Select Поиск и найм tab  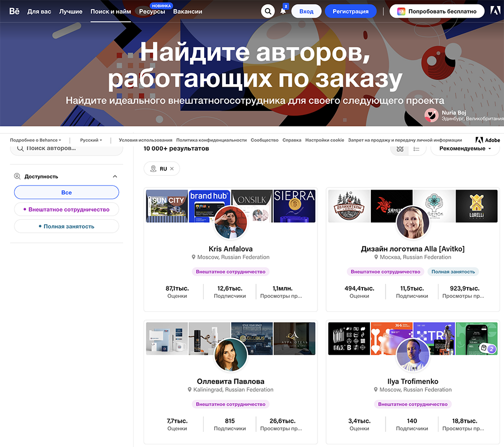point(110,11)
